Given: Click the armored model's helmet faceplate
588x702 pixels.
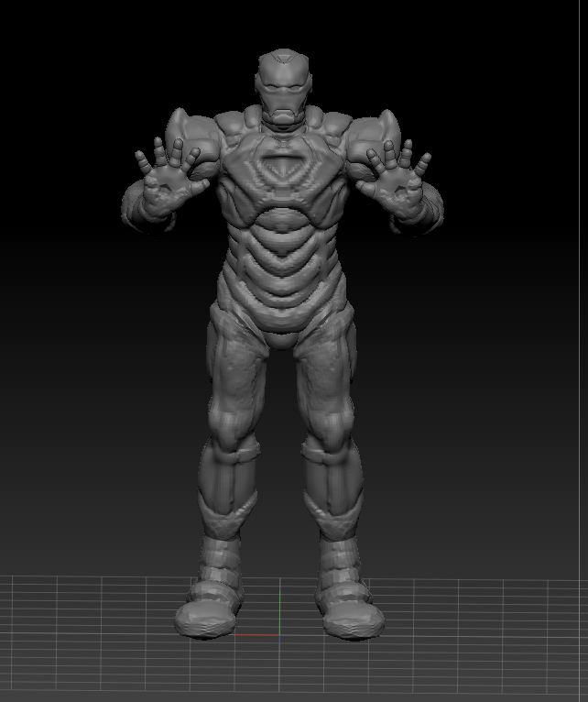Looking at the screenshot, I should point(282,90).
